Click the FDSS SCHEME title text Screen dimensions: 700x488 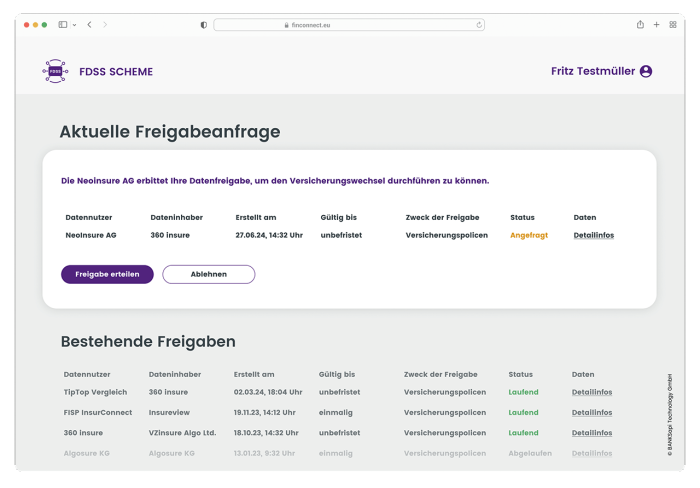(x=116, y=71)
